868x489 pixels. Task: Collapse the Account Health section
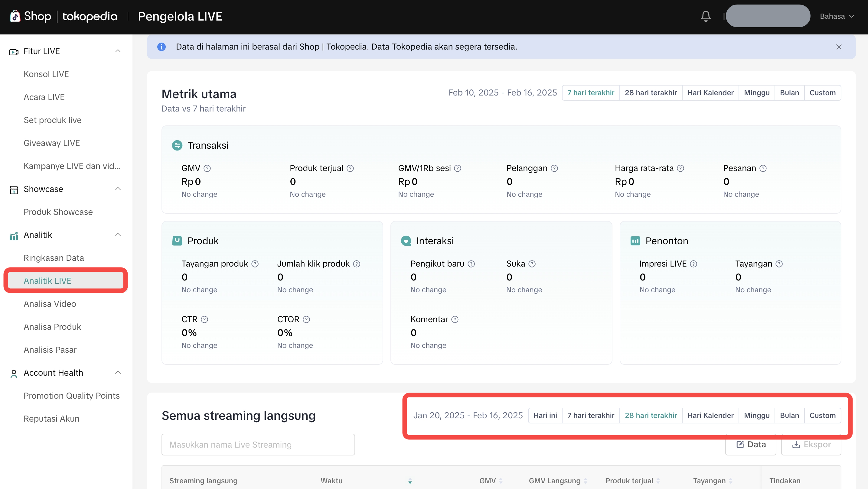pyautogui.click(x=118, y=373)
